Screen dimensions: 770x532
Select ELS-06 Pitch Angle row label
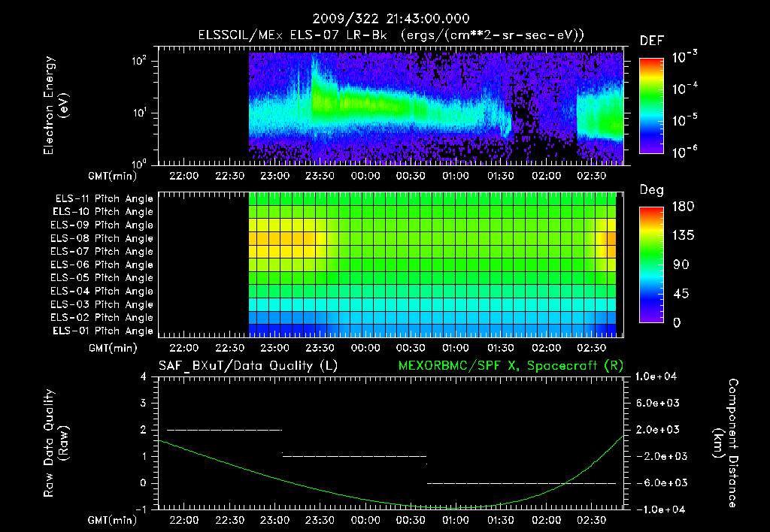tap(102, 264)
